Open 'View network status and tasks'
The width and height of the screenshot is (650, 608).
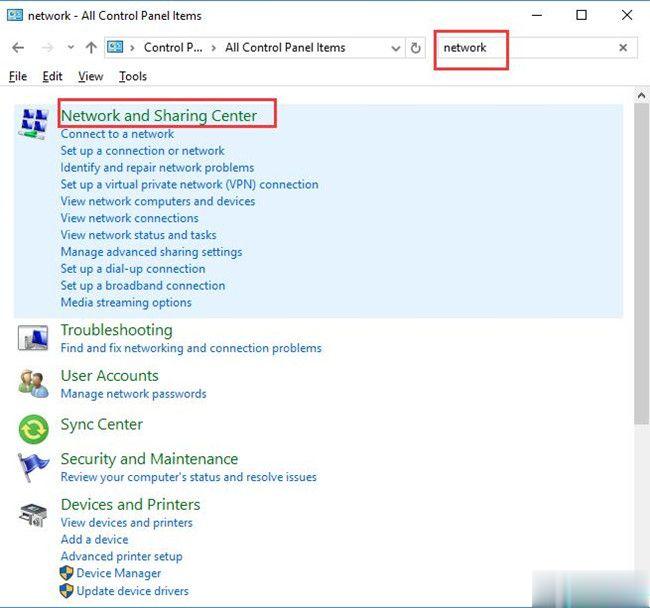point(138,235)
